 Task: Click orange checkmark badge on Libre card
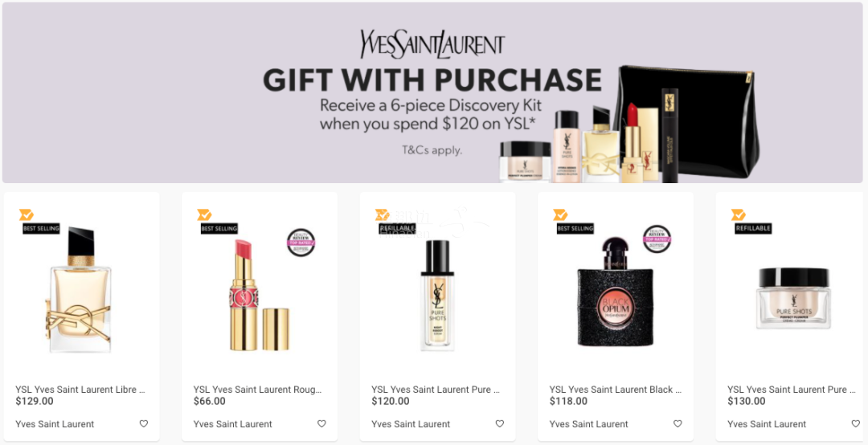pyautogui.click(x=26, y=214)
